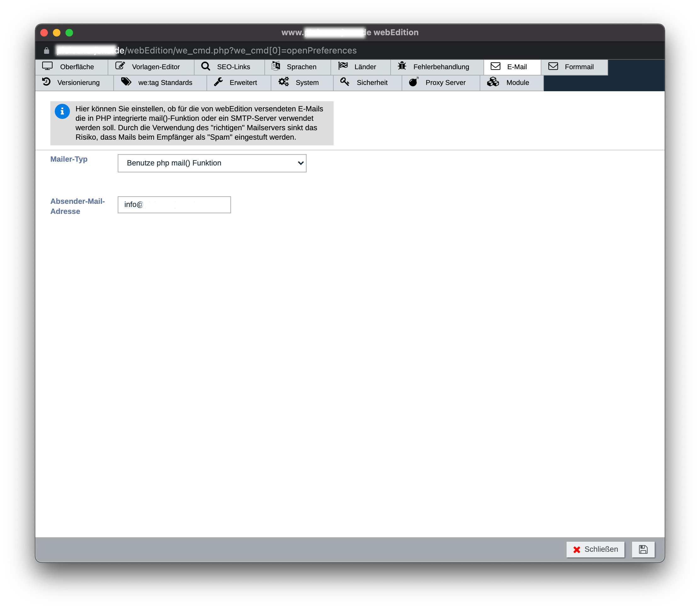Click the wrench icon on Erweitert tab

coord(218,81)
